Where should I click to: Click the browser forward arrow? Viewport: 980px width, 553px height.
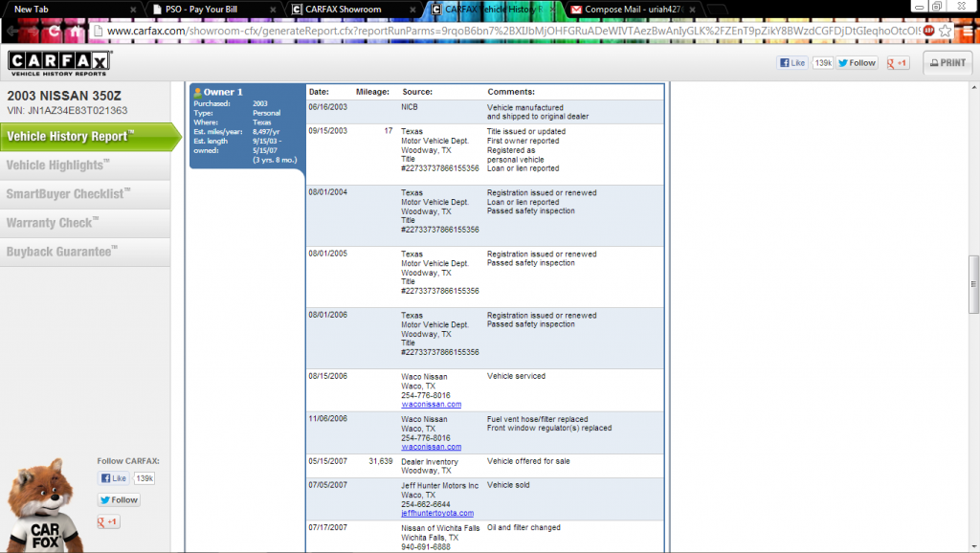click(33, 31)
